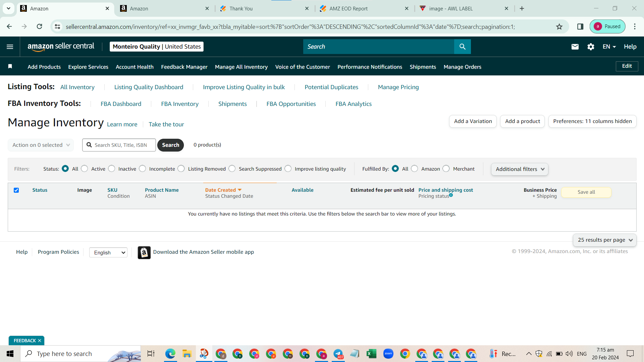Click the Add a product button
The height and width of the screenshot is (362, 644).
pos(523,121)
